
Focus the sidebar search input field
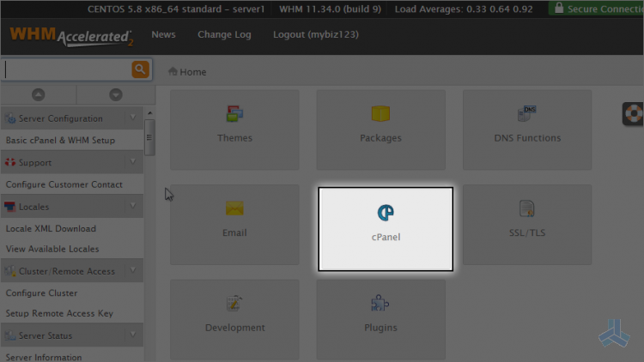[68, 69]
